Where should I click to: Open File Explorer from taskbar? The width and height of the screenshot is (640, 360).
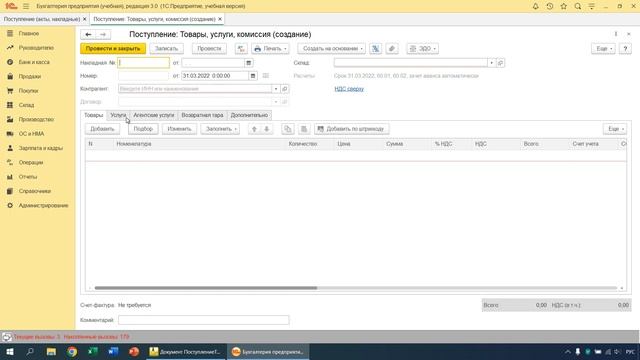[51, 351]
